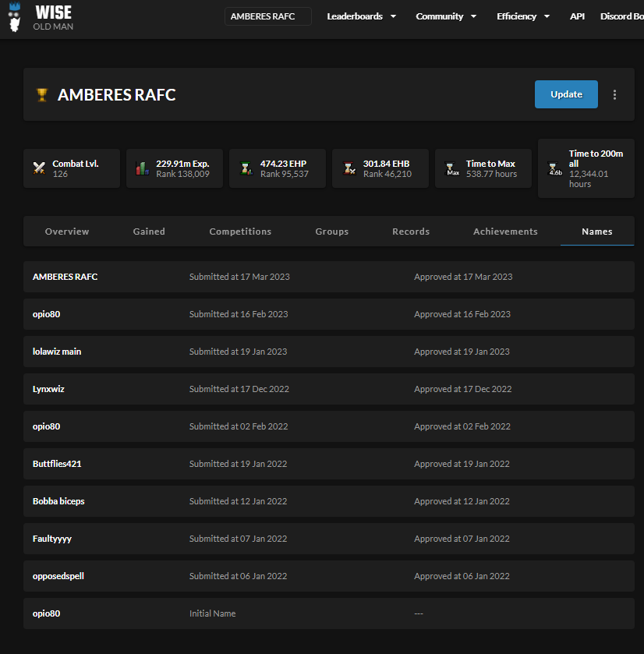Click the crossed swords Combat Lvl. icon
Viewport: 644px width, 654px height.
point(39,168)
